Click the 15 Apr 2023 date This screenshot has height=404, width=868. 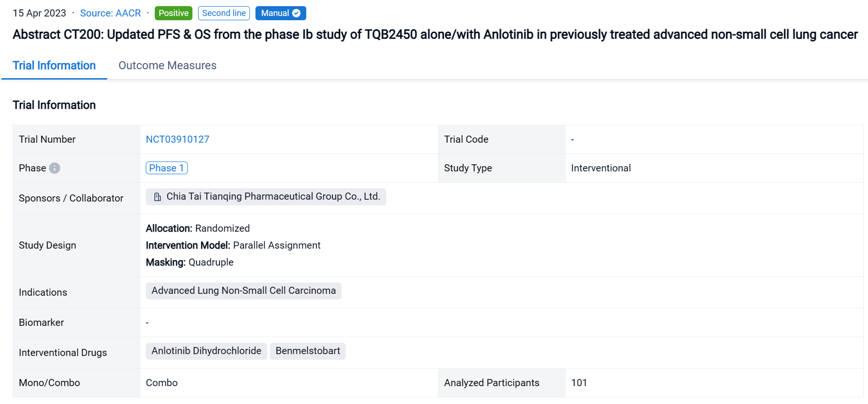(x=40, y=13)
